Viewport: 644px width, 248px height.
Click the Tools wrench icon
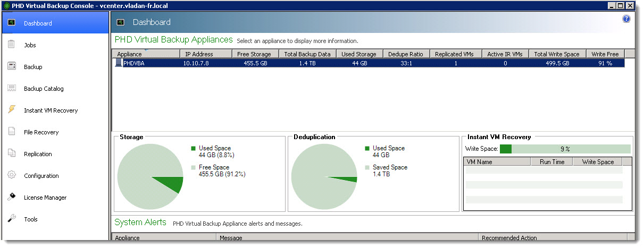[x=11, y=219]
